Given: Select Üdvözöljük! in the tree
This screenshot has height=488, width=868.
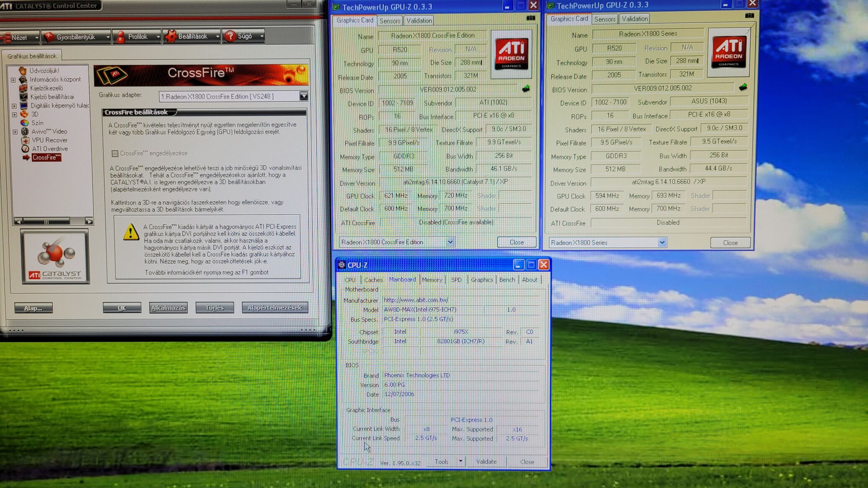Looking at the screenshot, I should point(44,70).
